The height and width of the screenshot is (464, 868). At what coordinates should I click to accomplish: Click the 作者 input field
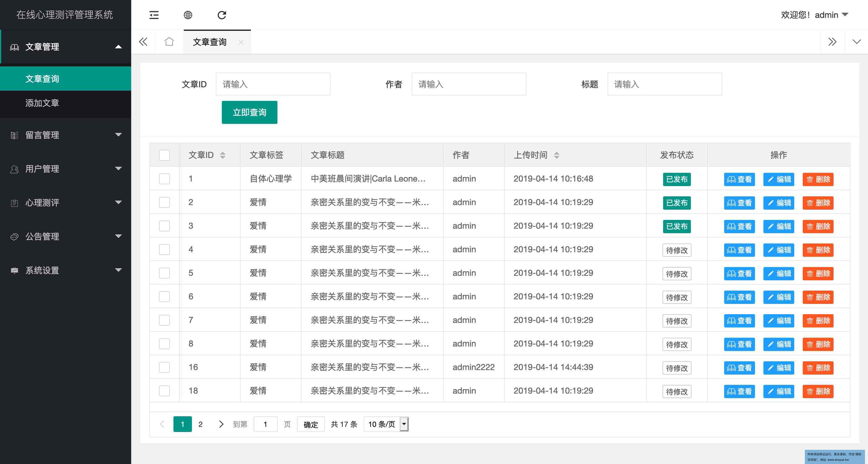[x=469, y=84]
